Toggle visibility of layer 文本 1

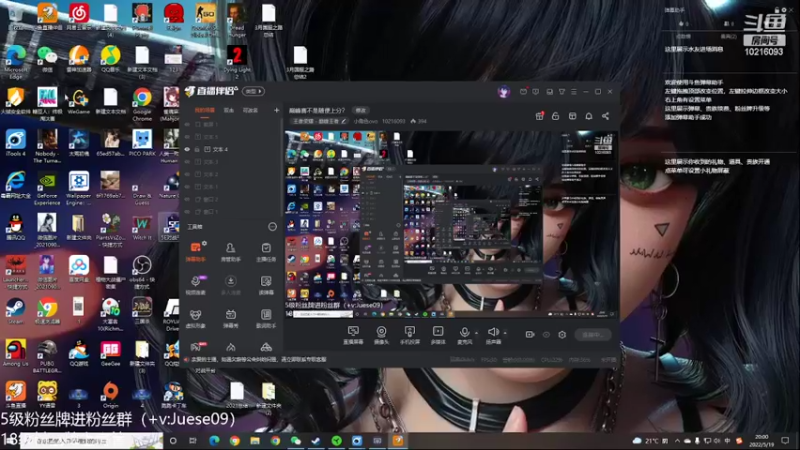187,187
